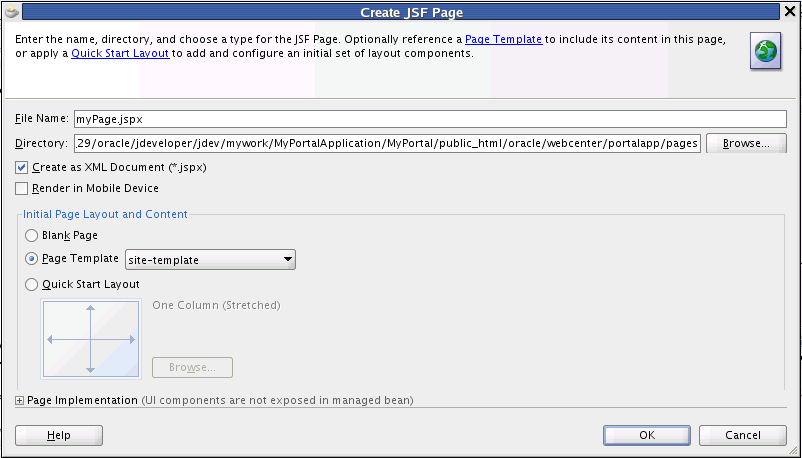Uncheck Create as XML Document (*.jspx)

[x=21, y=167]
